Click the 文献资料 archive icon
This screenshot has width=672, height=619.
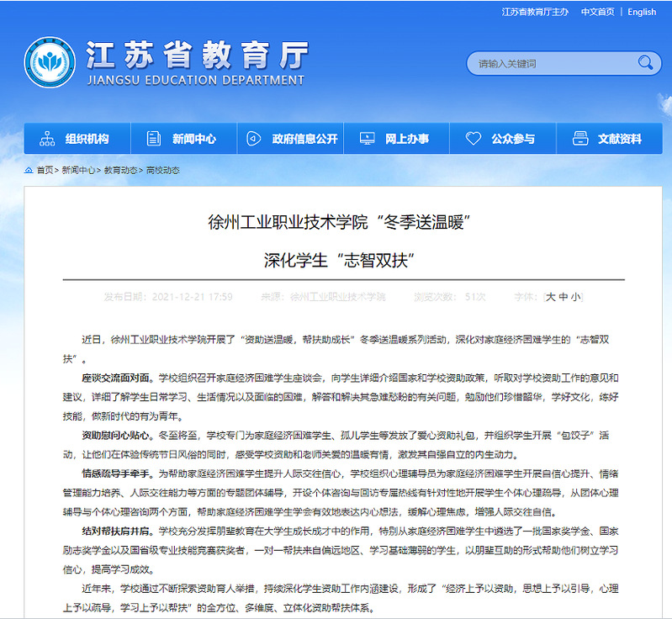(x=579, y=139)
